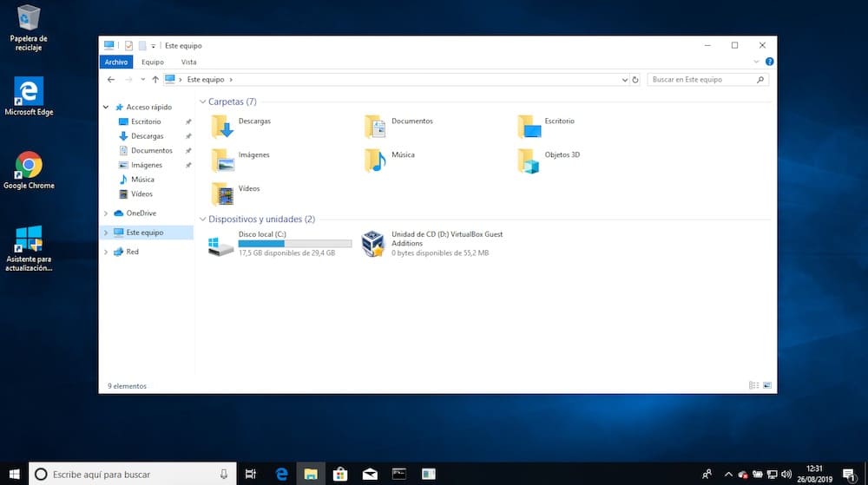Select Imágenes in quick access sidebar
Viewport: 868px width, 485px height.
tap(147, 165)
